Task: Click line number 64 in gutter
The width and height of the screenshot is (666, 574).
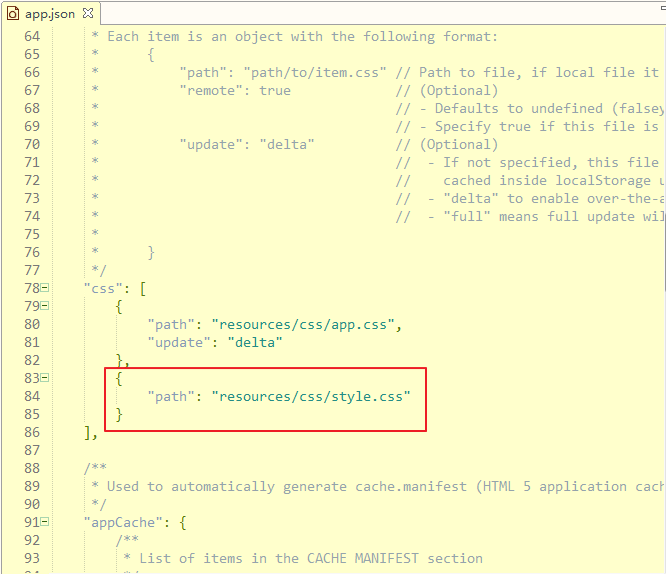Action: click(x=32, y=37)
